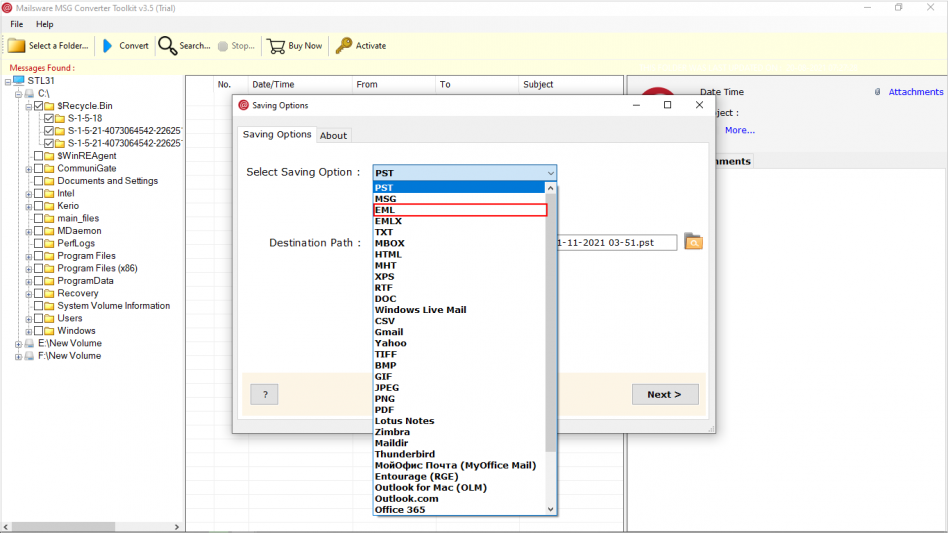Check the CommuniGate checkbox
The height and width of the screenshot is (533, 948).
click(39, 169)
